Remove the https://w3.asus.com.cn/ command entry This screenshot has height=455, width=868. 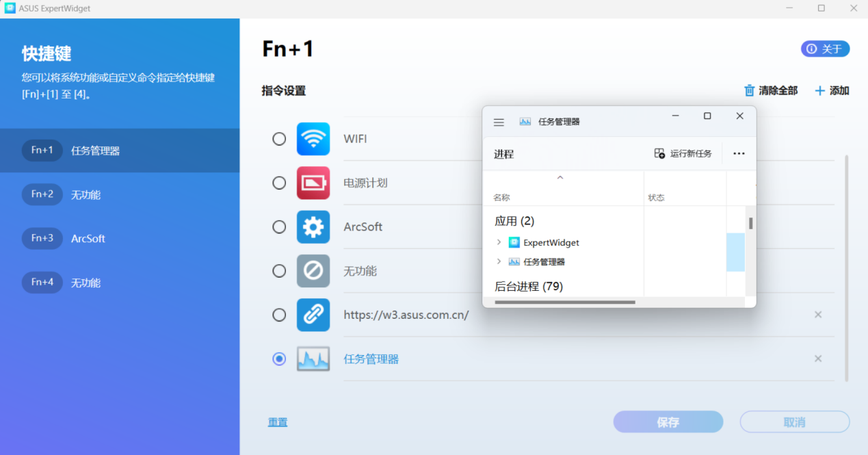click(818, 315)
